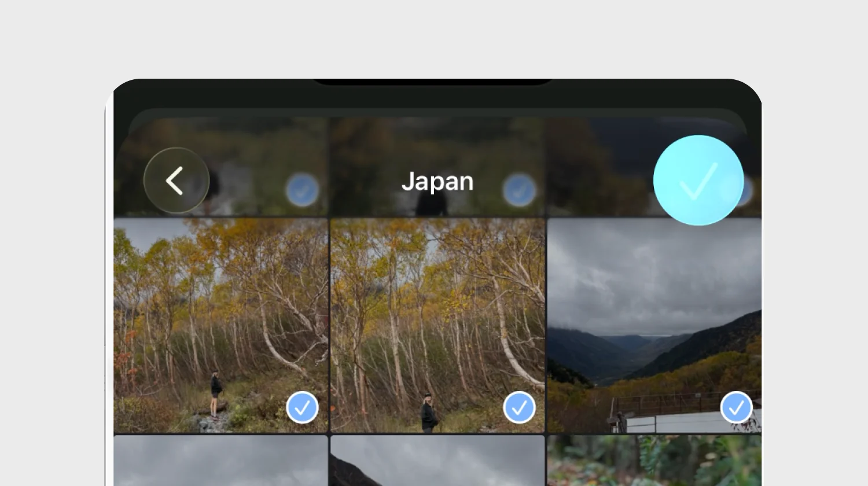
Task: Open the middle birch forest photo
Action: coord(437,325)
